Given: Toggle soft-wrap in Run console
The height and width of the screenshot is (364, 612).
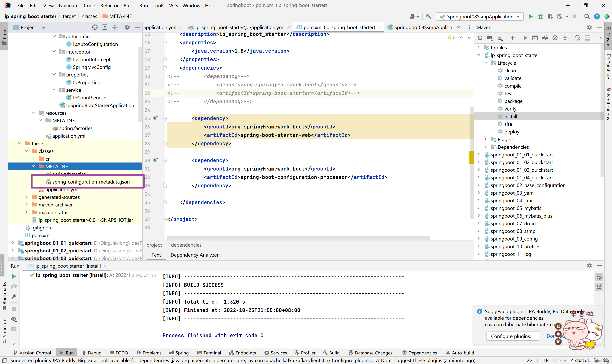Looking at the screenshot, I should click(599, 277).
